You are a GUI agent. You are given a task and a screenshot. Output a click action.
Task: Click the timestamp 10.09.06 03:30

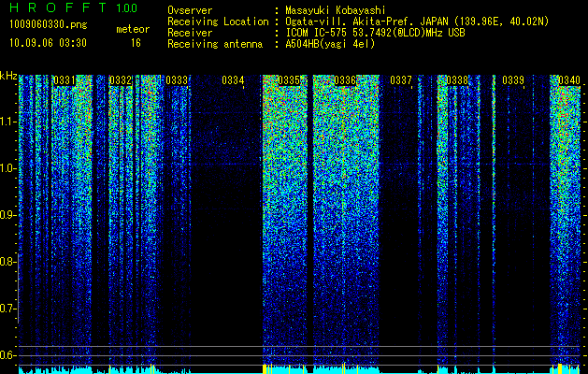coord(48,43)
